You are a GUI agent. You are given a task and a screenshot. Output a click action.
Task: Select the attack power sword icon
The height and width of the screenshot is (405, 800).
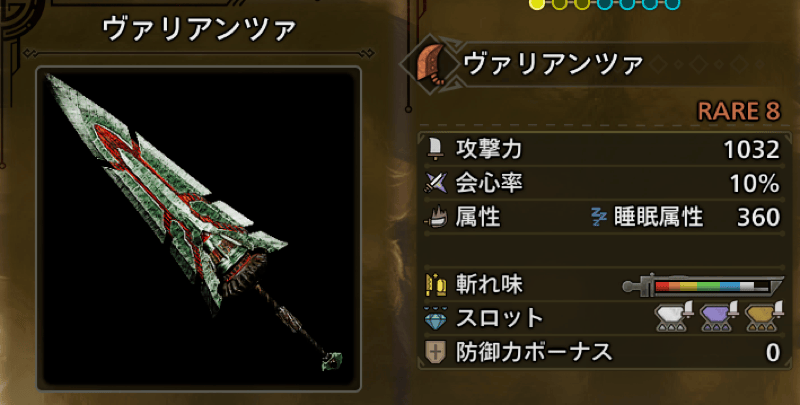435,149
